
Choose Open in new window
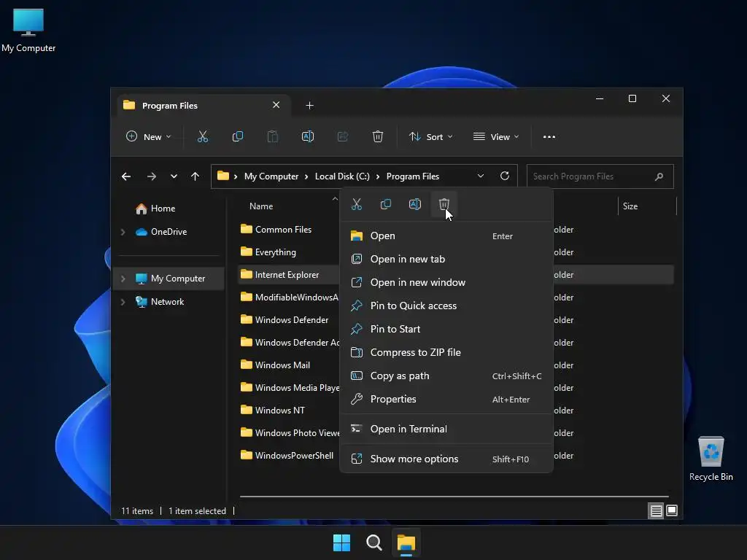pos(446,282)
